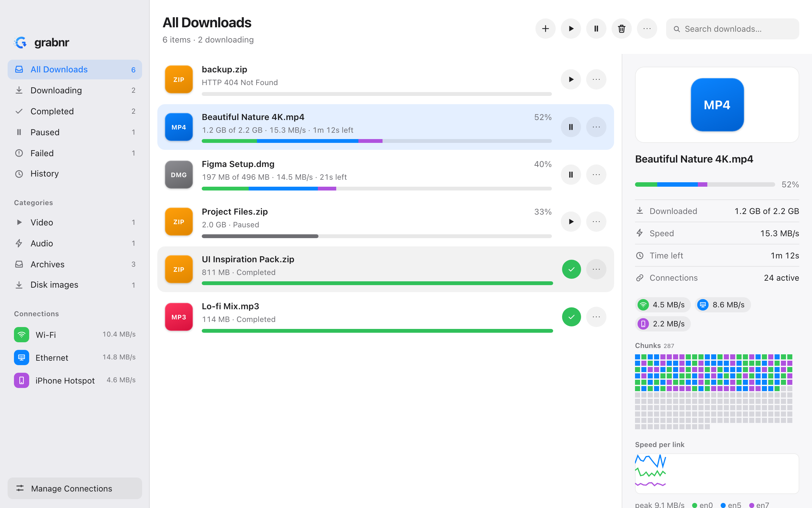Open the Paused downloads filter

75,132
